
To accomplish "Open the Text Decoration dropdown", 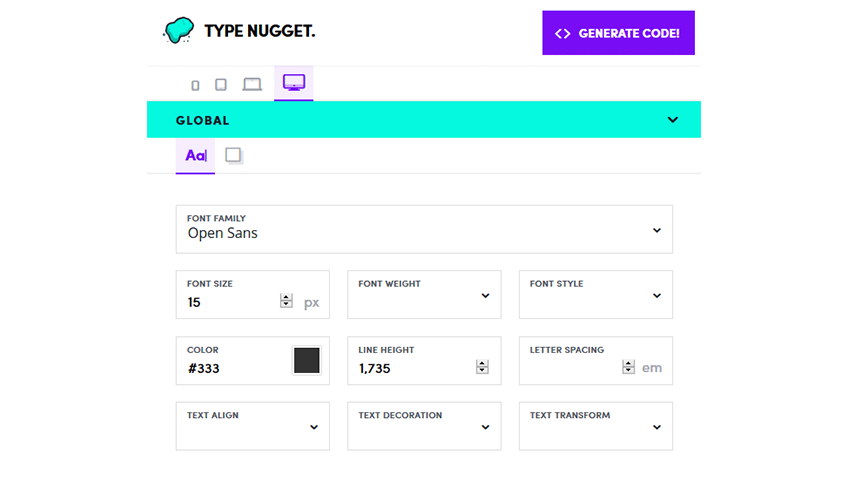I will pos(424,427).
